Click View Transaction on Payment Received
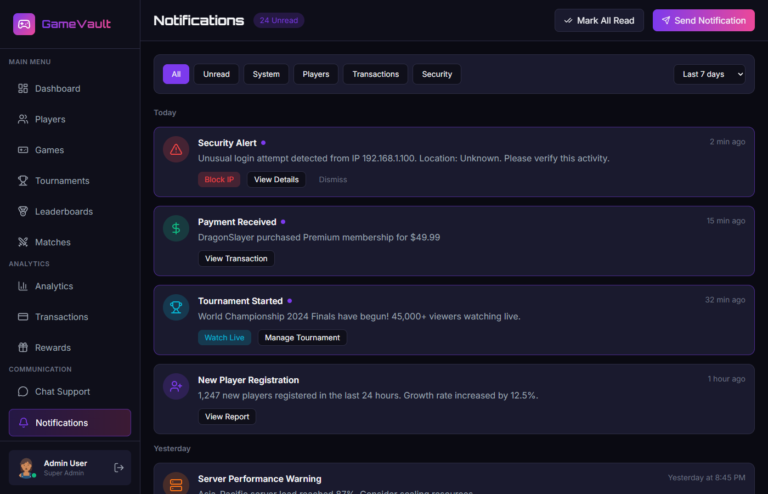 coord(236,259)
